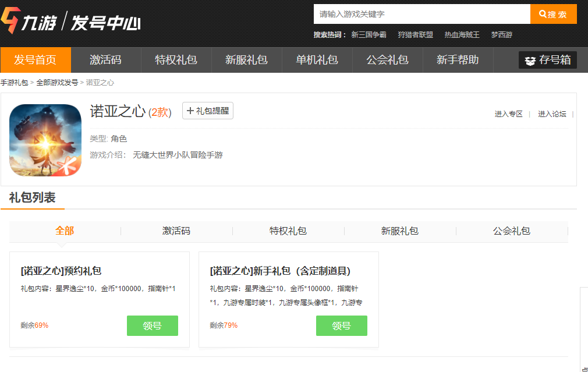Open the 激活码 navigation item
The width and height of the screenshot is (588, 372).
[x=105, y=60]
